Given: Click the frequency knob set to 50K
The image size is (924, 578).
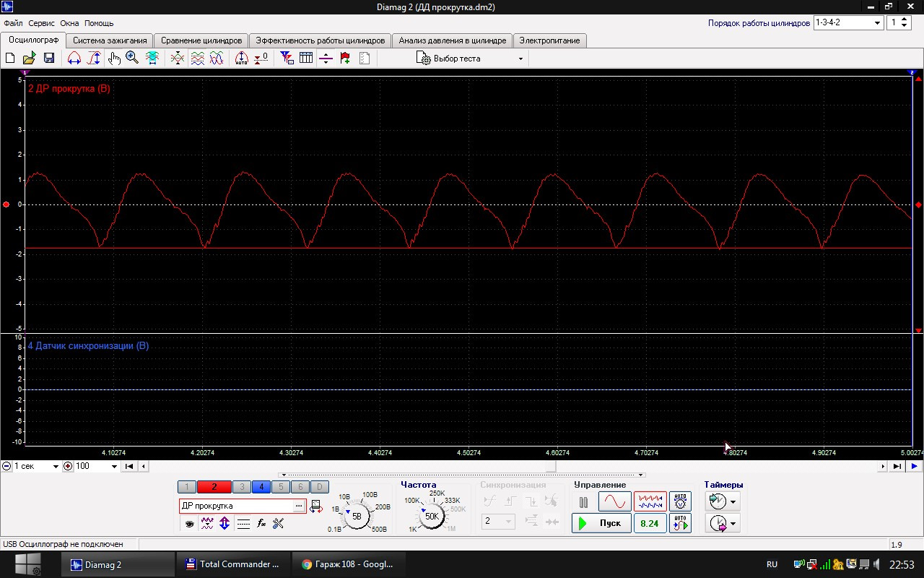Looking at the screenshot, I should point(432,516).
